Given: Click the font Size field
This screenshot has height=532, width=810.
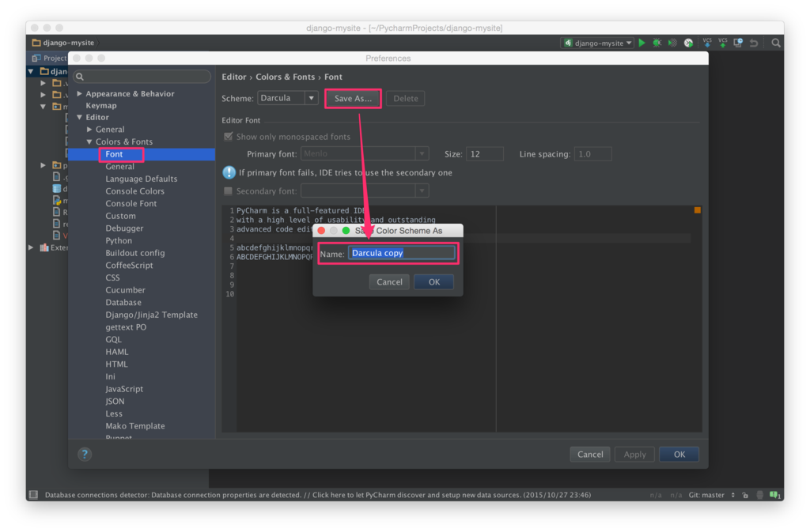Looking at the screenshot, I should pyautogui.click(x=485, y=154).
